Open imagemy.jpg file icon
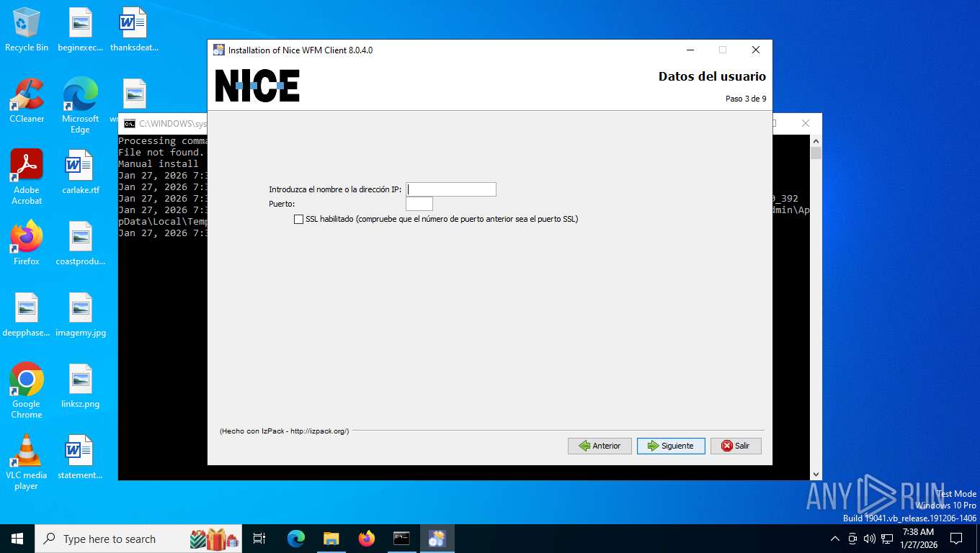 (x=80, y=315)
